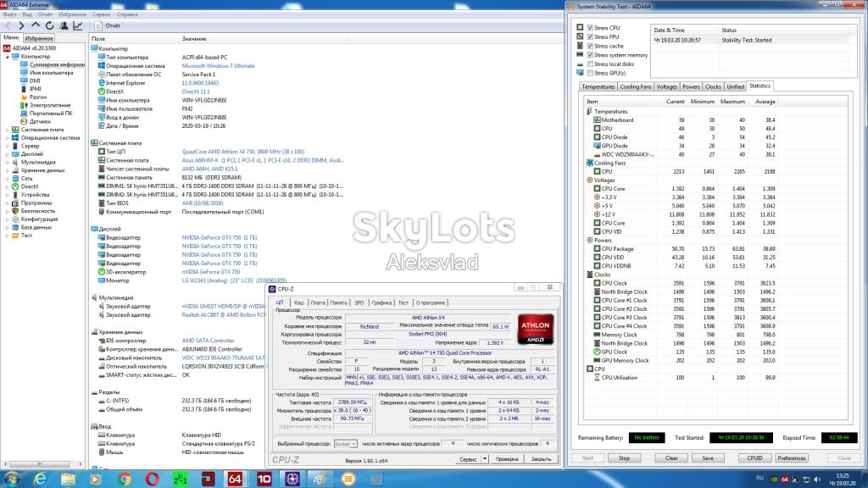The width and height of the screenshot is (868, 488).
Task: Open the Файл menu in AIDA64
Action: pos(9,14)
